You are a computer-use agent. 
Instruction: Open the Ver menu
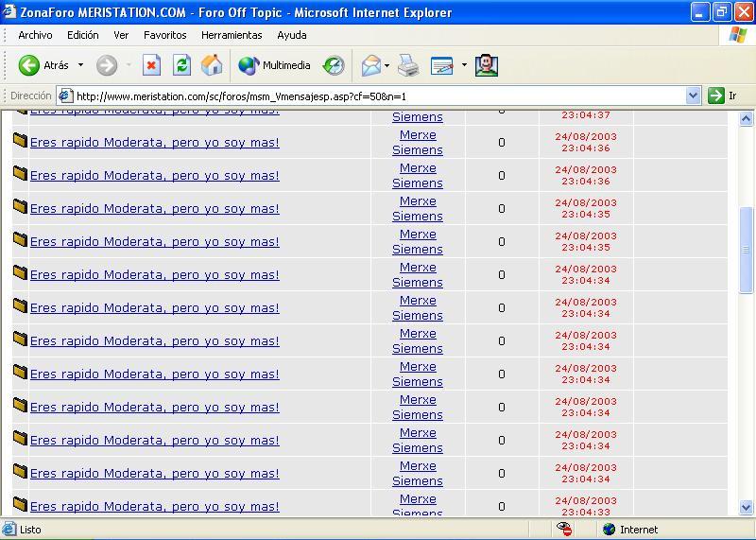121,35
